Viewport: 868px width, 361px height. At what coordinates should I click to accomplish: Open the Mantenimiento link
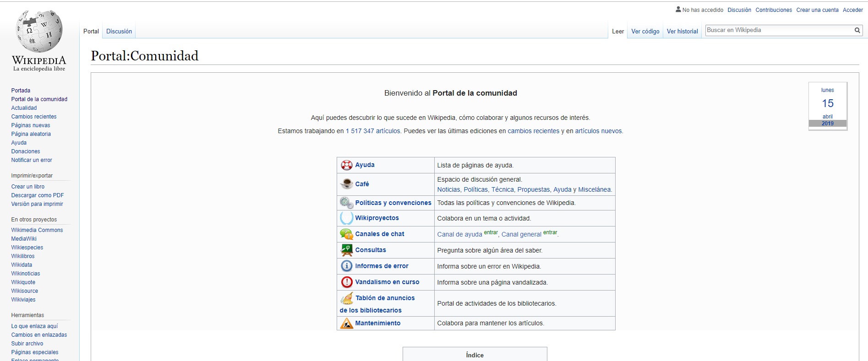[x=378, y=323]
